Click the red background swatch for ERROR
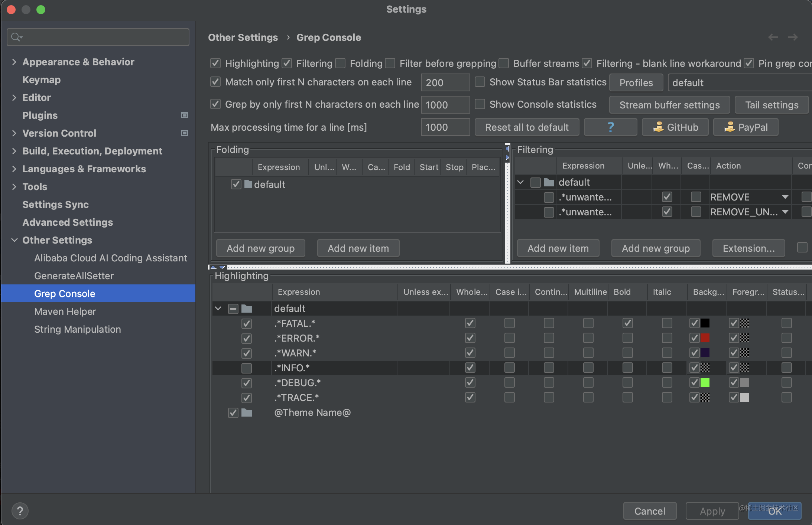Screen dimensions: 812x525 pyautogui.click(x=705, y=338)
